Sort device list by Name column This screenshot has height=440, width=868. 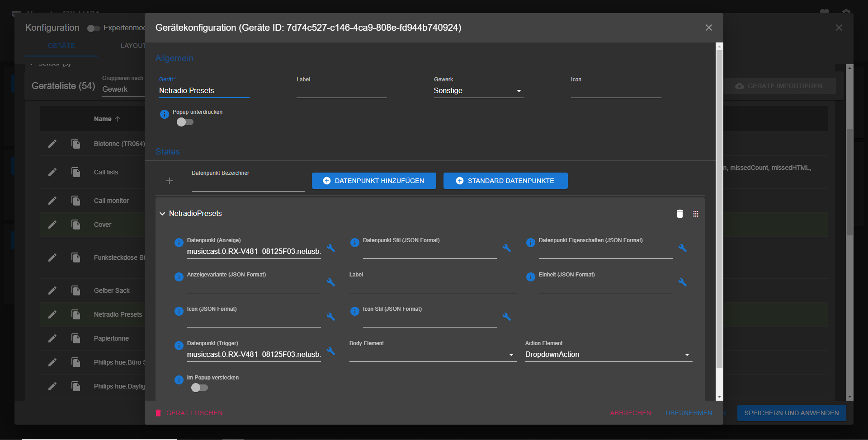coord(107,119)
